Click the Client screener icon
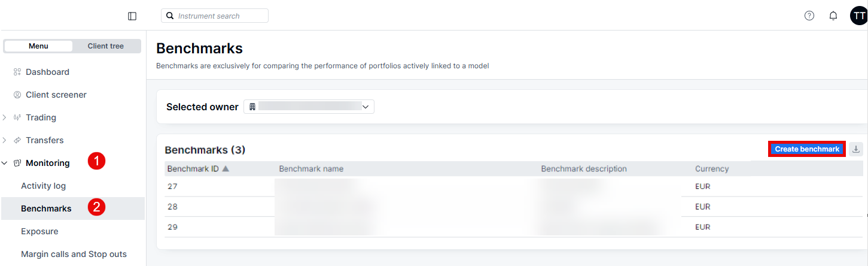 (x=17, y=95)
